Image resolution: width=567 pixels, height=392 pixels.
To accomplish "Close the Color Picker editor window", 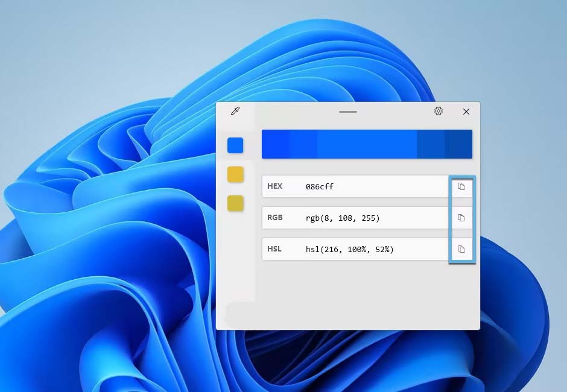I will point(466,112).
